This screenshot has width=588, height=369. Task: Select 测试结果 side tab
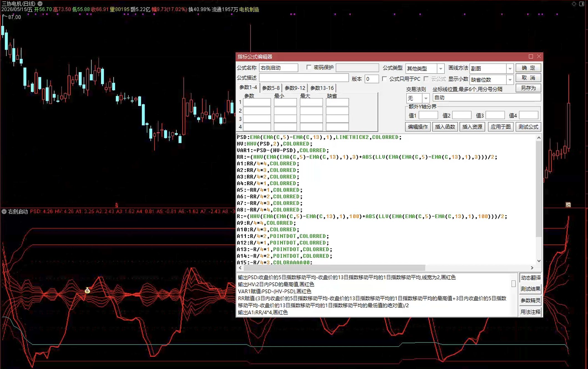530,289
